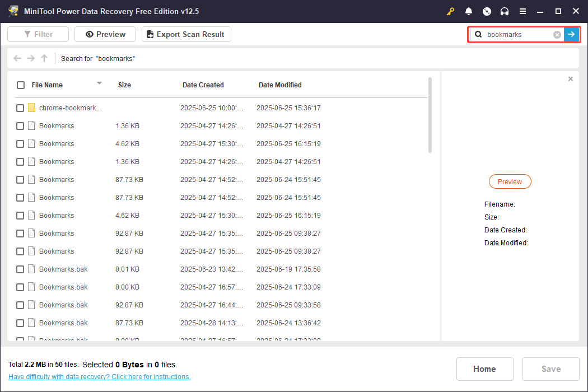Open the hamburger menu in title bar
588x392 pixels.
[x=522, y=11]
